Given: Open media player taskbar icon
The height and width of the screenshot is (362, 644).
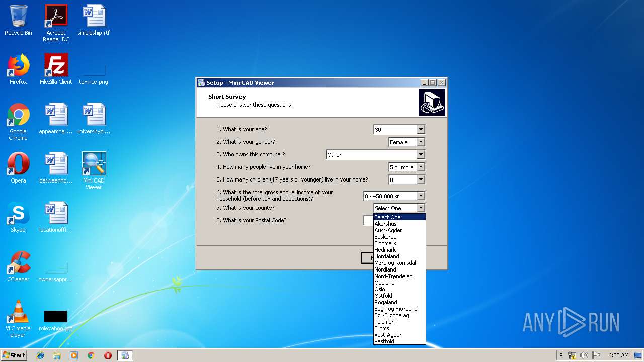Looking at the screenshot, I should coord(74,355).
